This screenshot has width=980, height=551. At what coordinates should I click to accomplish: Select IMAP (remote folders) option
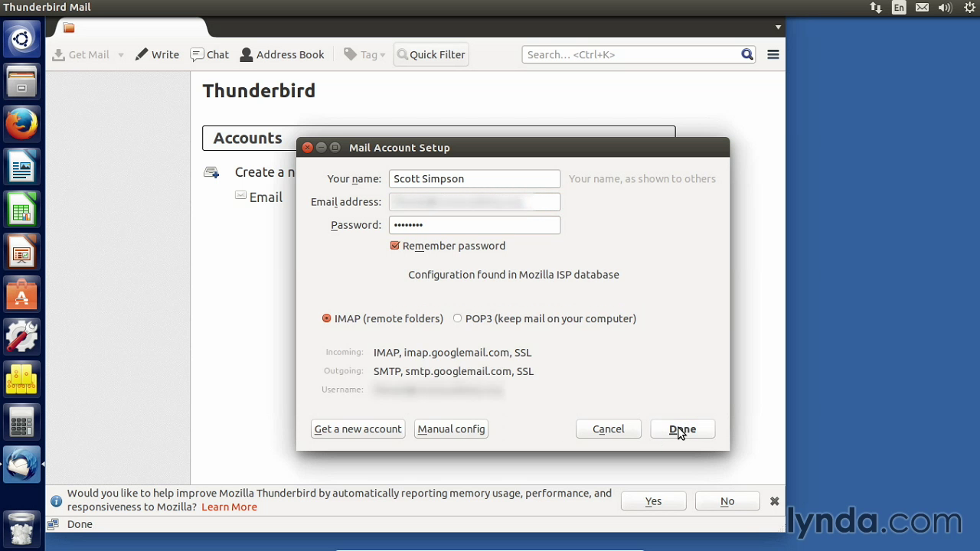click(327, 318)
